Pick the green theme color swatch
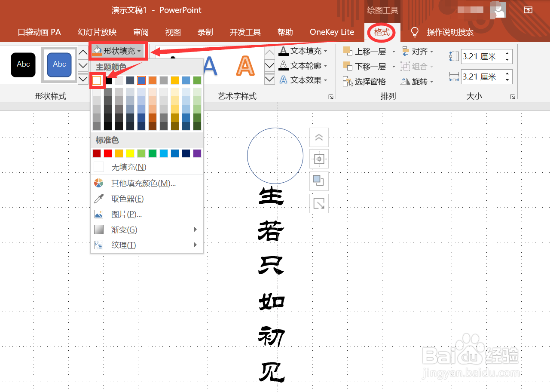 point(197,80)
